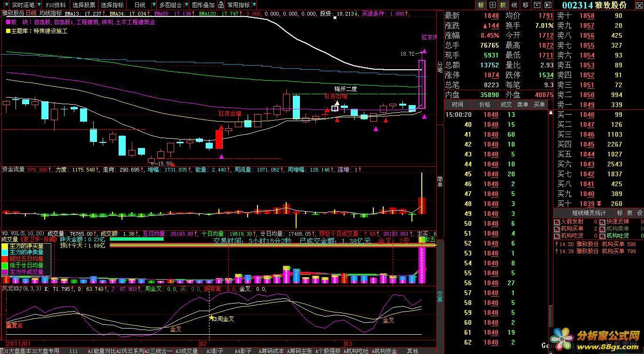Toggle 快速反弹 checkbox
The width and height of the screenshot is (644, 354).
tap(603, 222)
